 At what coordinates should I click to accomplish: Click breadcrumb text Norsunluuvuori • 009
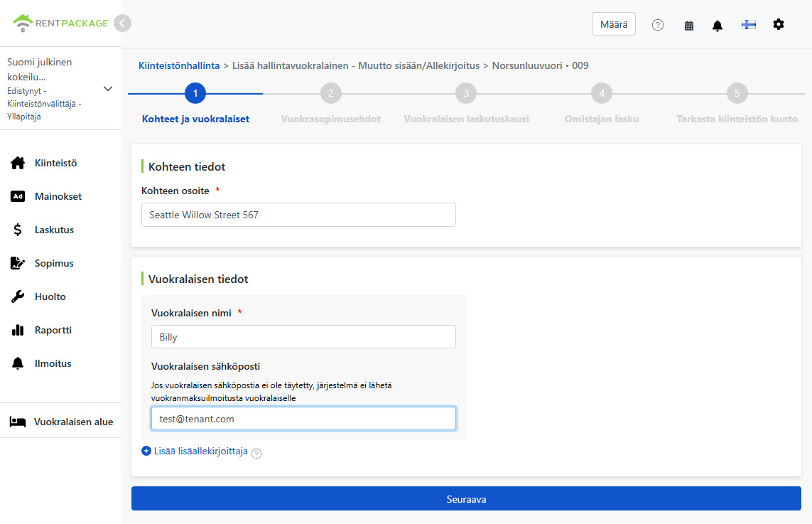click(x=540, y=66)
